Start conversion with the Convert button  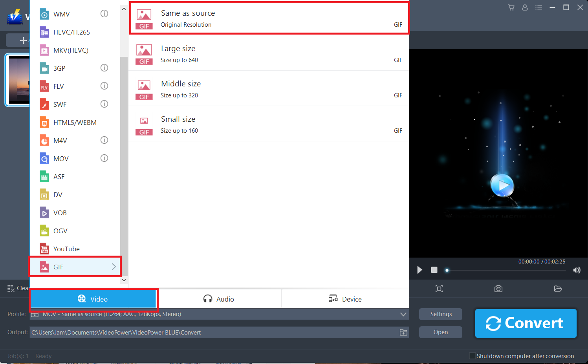(x=526, y=323)
